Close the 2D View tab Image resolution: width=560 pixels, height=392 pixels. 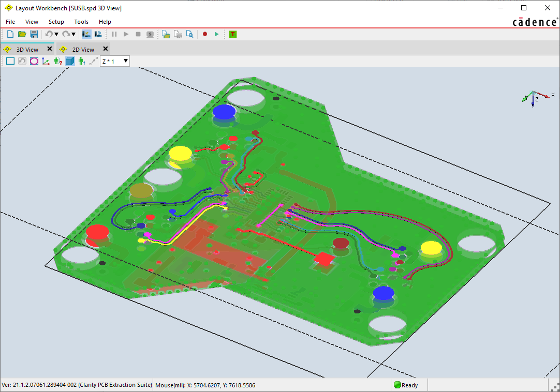click(x=106, y=49)
